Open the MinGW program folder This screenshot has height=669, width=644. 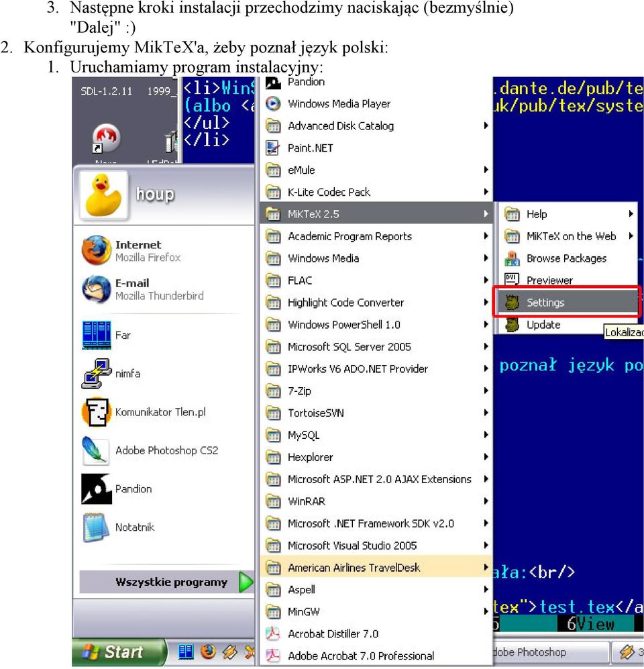point(375,612)
